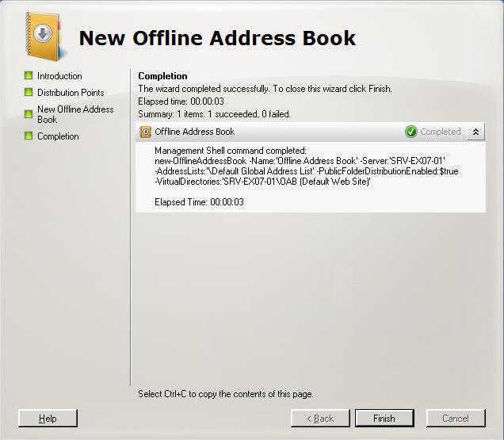Click the green square beside Introduction

[x=29, y=75]
